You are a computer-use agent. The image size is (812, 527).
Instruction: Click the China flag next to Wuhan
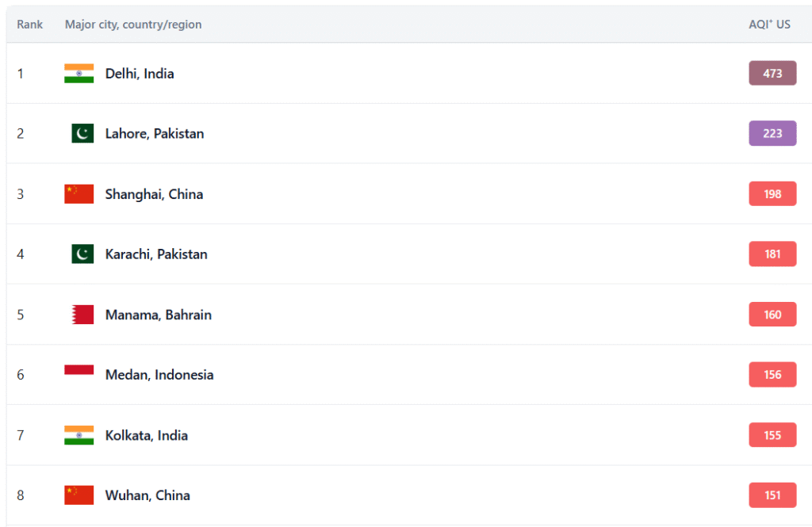click(x=79, y=495)
